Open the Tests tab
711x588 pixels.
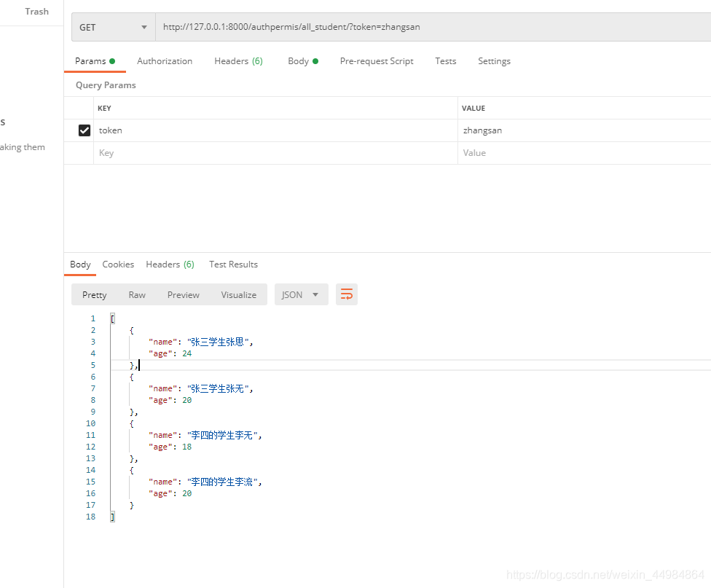[x=446, y=61]
